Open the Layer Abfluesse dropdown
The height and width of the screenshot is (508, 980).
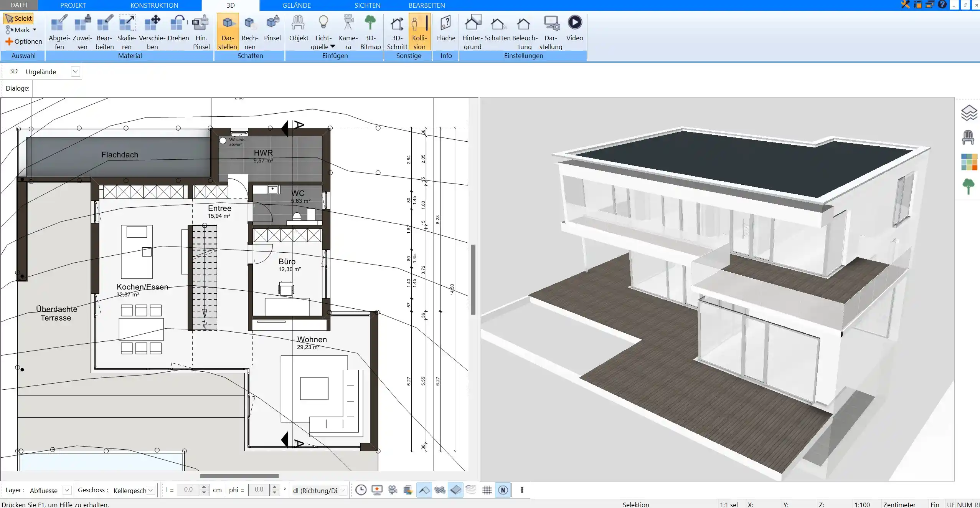67,490
